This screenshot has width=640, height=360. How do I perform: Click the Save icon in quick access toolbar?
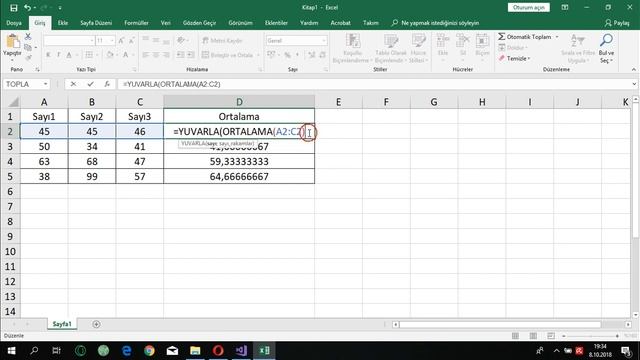13,7
